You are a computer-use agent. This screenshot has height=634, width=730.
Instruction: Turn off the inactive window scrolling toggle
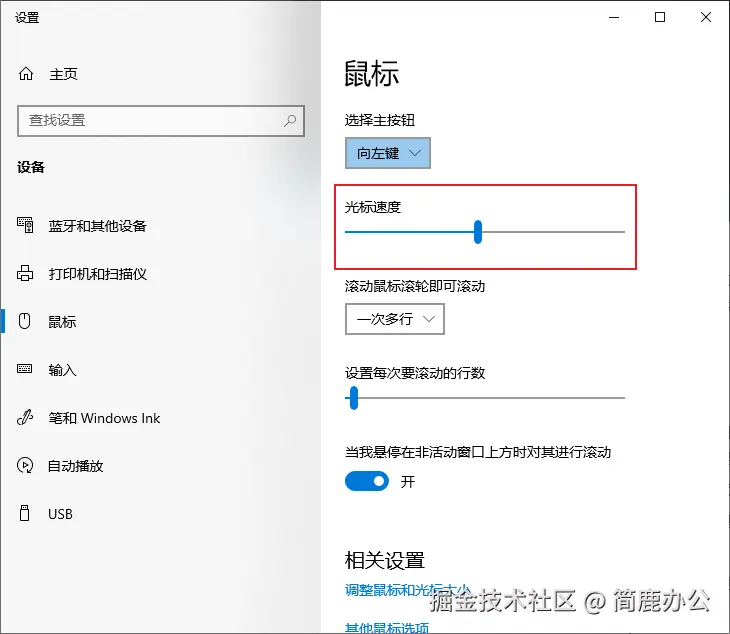367,481
